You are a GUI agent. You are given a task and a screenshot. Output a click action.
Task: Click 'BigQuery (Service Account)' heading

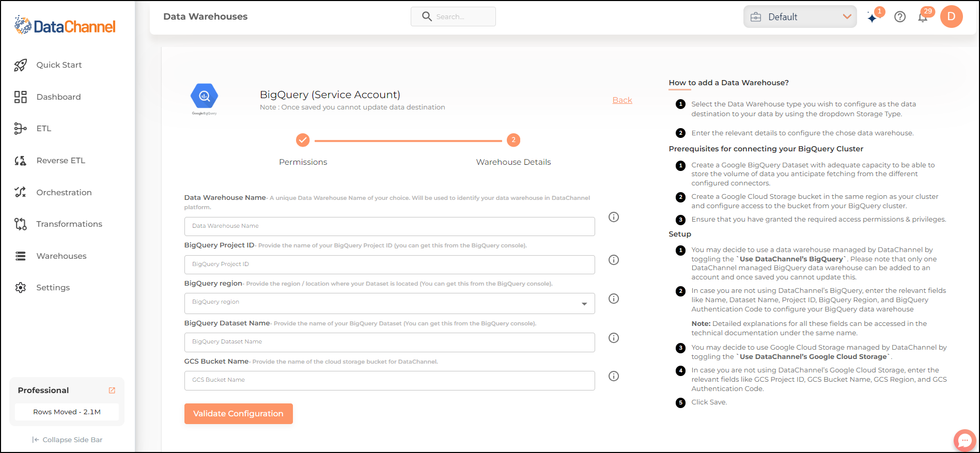point(330,95)
